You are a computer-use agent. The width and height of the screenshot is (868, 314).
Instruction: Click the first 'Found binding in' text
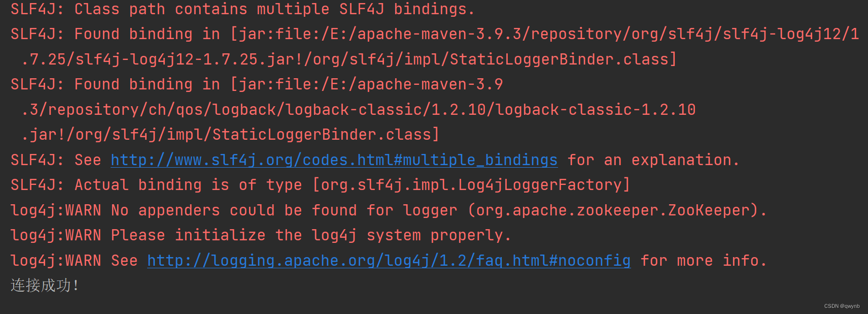click(x=147, y=34)
